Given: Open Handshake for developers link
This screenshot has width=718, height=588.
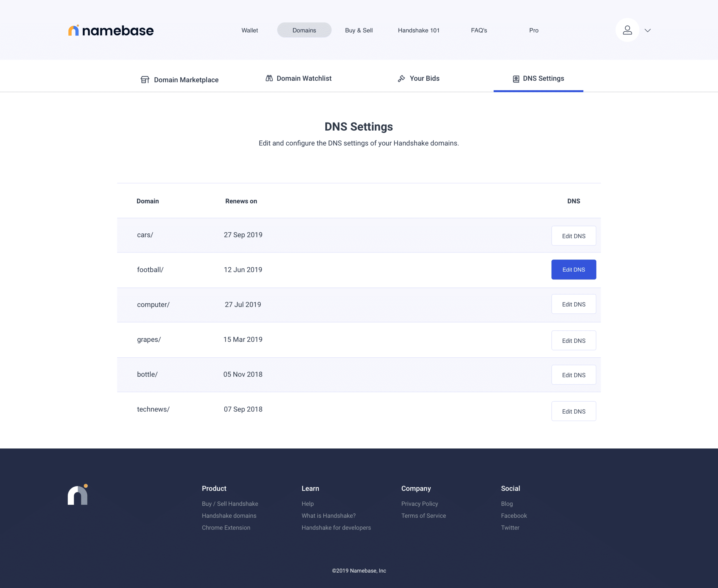Looking at the screenshot, I should [336, 527].
